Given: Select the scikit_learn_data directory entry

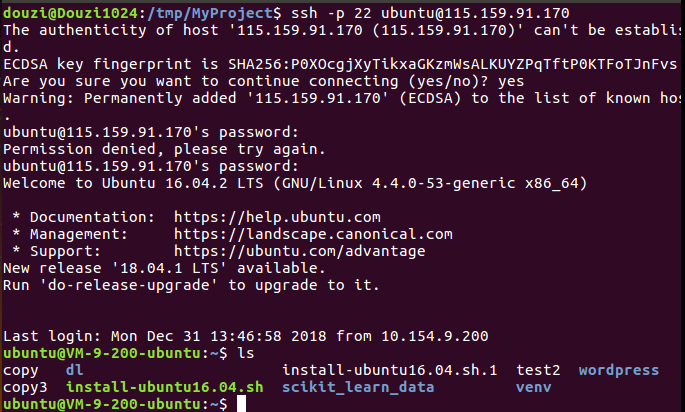Looking at the screenshot, I should 357,387.
